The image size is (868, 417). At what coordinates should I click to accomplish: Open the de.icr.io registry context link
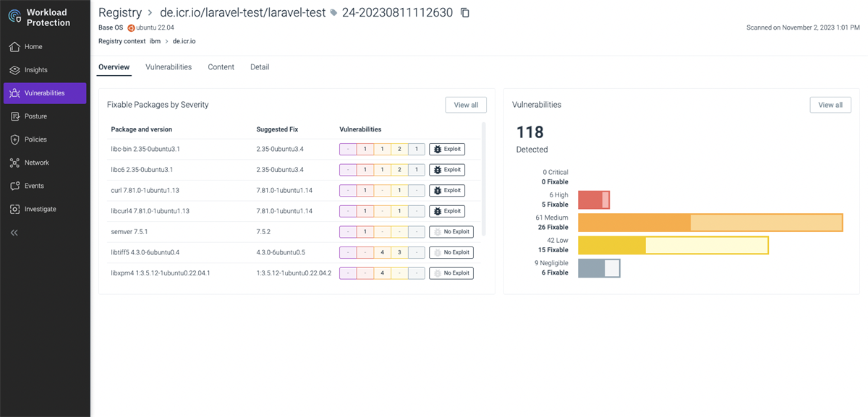(184, 41)
